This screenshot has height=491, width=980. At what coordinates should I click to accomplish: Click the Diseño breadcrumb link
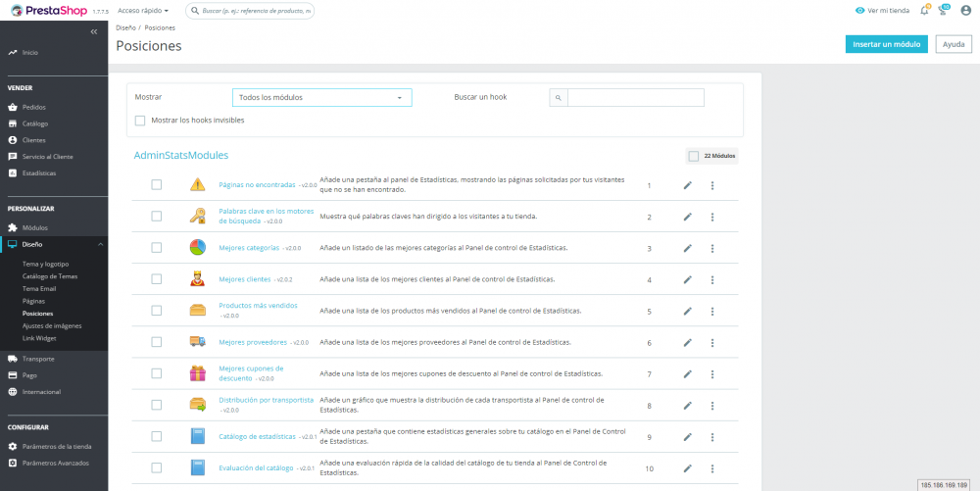(x=125, y=28)
